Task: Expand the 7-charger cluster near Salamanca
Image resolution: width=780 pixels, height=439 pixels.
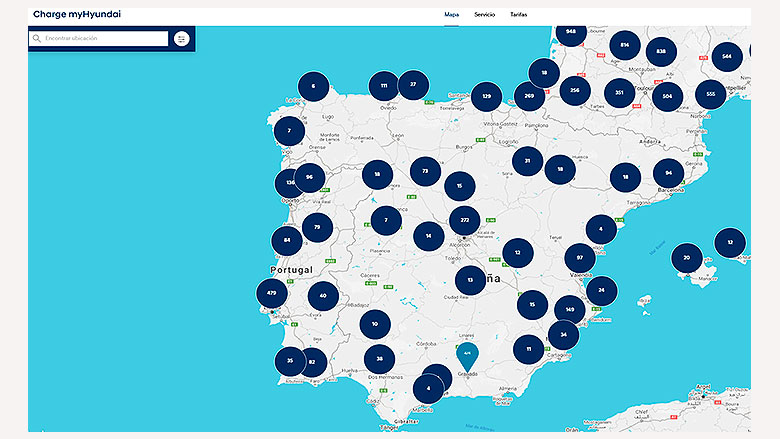Action: pos(386,220)
